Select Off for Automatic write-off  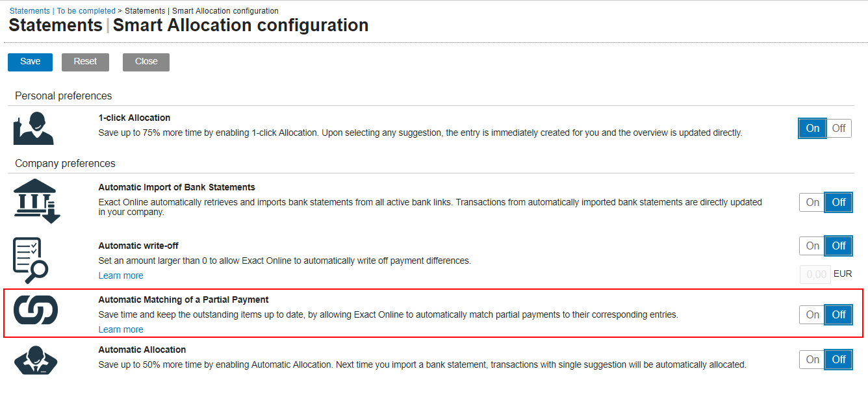[839, 246]
